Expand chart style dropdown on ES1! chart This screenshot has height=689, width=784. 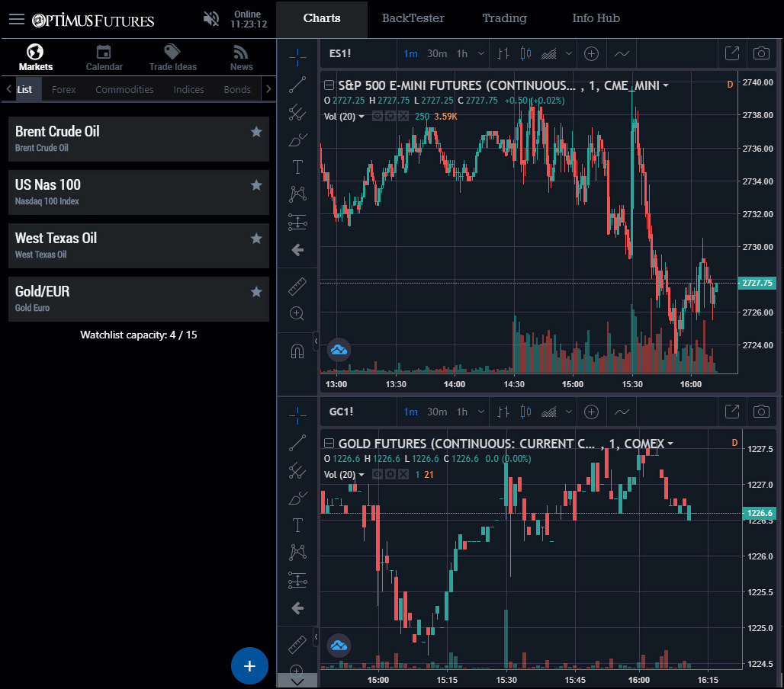tap(568, 53)
